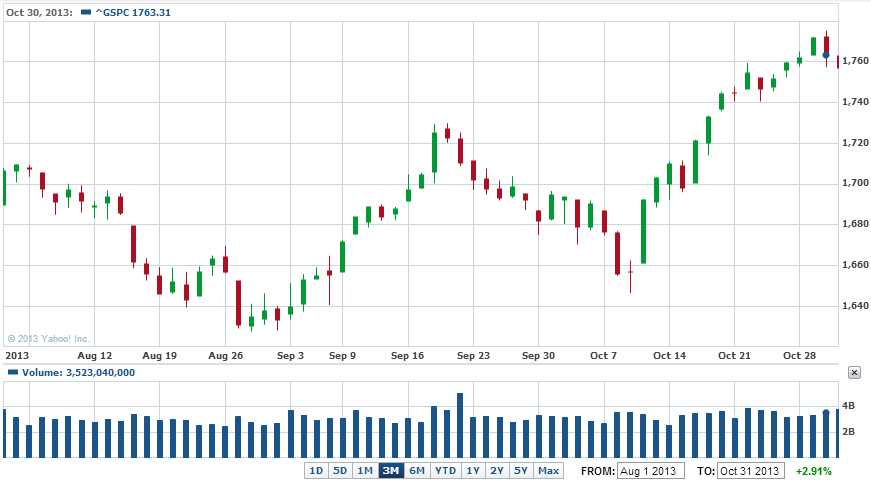Choose the 1M chart range
The width and height of the screenshot is (871, 481).
click(x=365, y=470)
